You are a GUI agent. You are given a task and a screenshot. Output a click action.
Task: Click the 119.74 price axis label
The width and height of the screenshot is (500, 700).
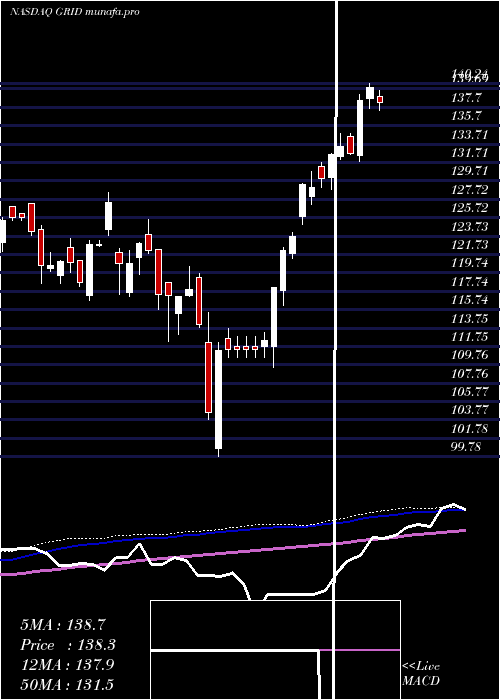click(x=469, y=263)
